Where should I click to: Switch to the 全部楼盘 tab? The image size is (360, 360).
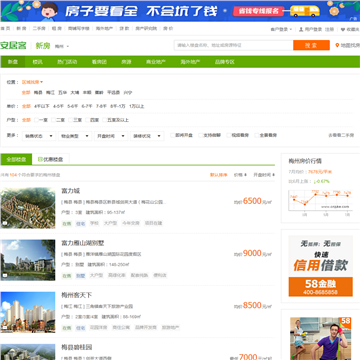pyautogui.click(x=16, y=159)
